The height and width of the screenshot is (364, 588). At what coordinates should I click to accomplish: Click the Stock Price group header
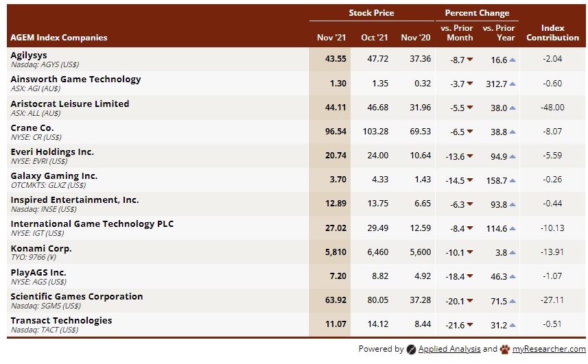point(371,13)
